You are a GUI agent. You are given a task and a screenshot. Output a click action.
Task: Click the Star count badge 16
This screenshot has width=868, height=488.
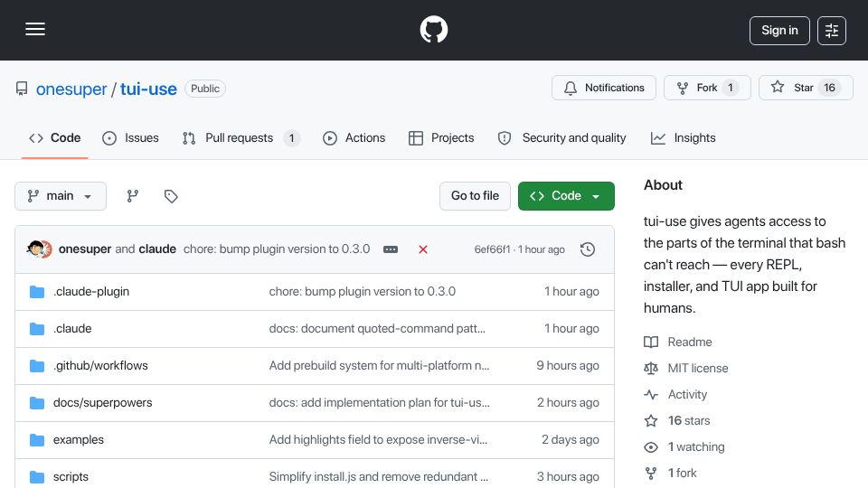[x=829, y=88]
